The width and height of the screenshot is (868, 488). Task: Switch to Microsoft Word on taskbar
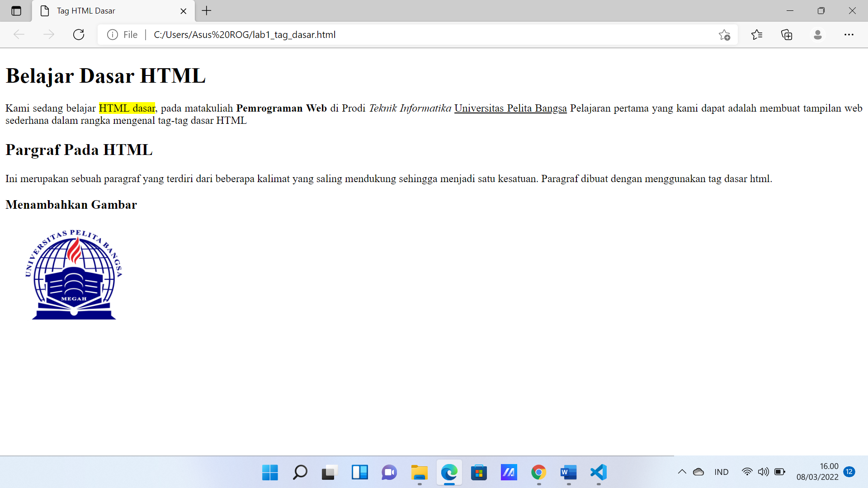coord(568,473)
